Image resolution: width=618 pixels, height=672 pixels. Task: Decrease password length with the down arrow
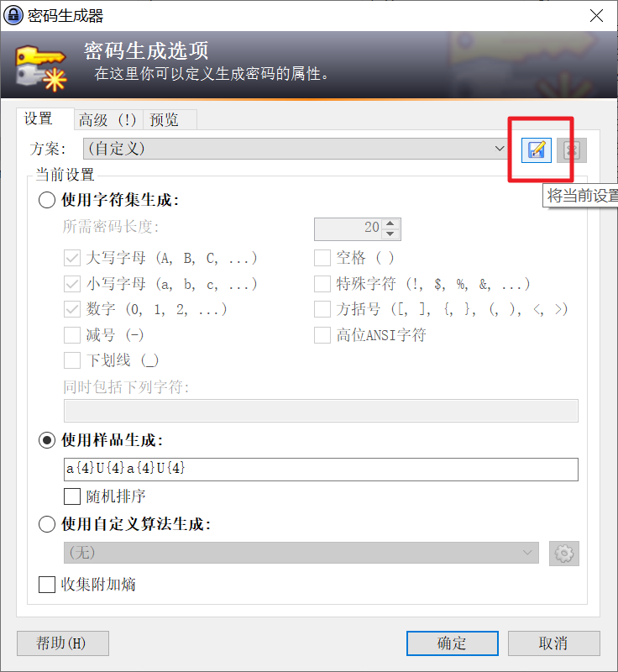(390, 234)
